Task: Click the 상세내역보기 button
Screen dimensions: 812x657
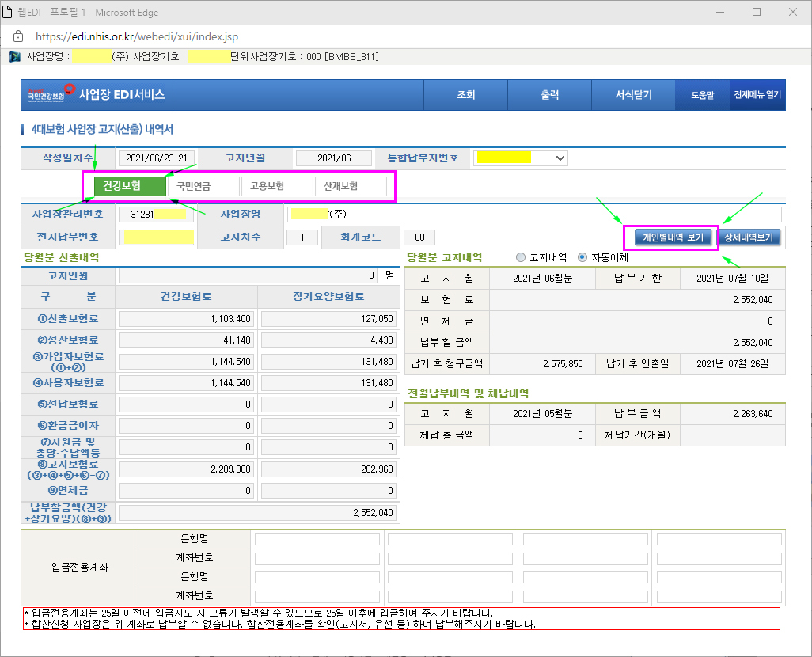Action: [x=749, y=237]
